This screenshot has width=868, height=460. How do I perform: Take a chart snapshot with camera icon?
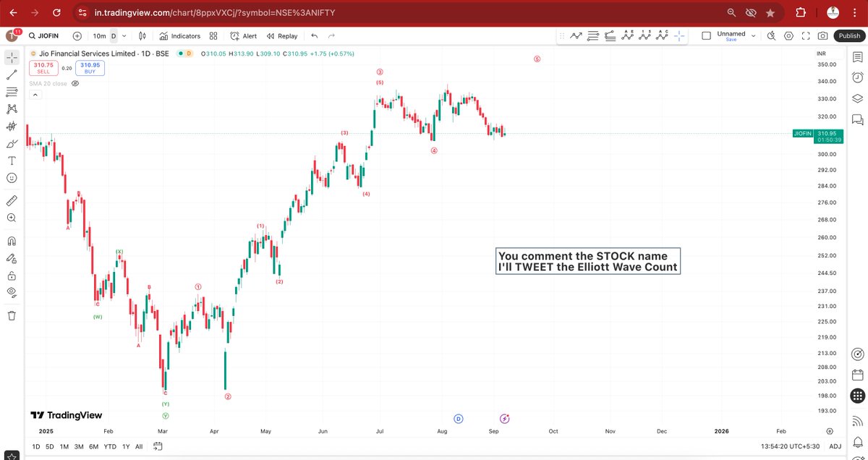coord(823,35)
